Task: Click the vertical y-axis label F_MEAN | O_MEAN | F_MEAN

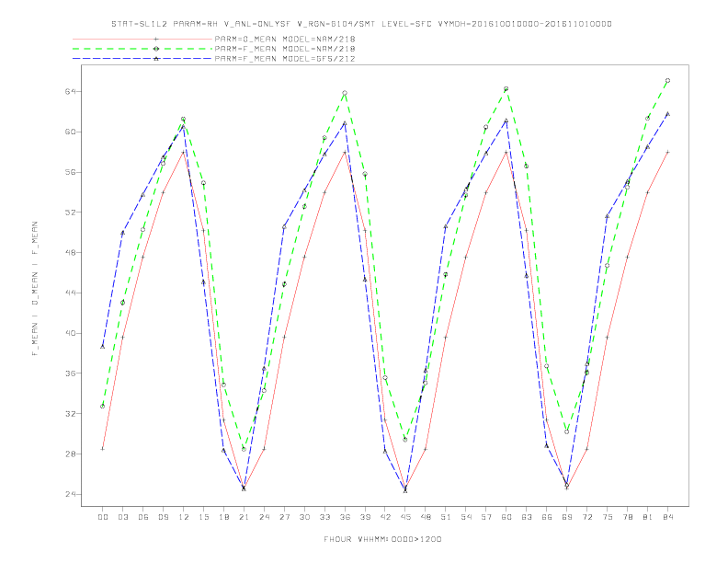Action: 35,289
